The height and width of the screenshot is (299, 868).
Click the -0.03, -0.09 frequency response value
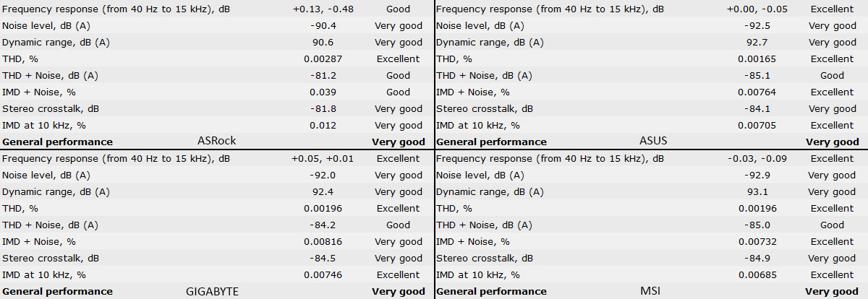pyautogui.click(x=757, y=159)
